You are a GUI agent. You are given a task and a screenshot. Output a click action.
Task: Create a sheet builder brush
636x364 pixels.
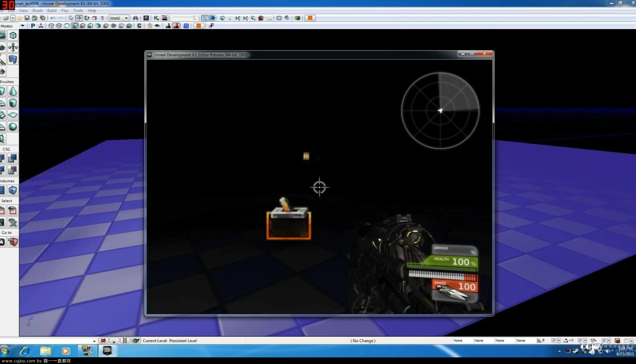point(13,115)
